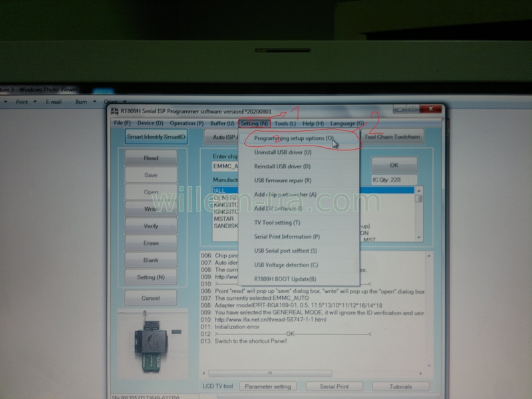532x399 pixels.
Task: Click the chip list scroll-up arrow
Action: [419, 191]
